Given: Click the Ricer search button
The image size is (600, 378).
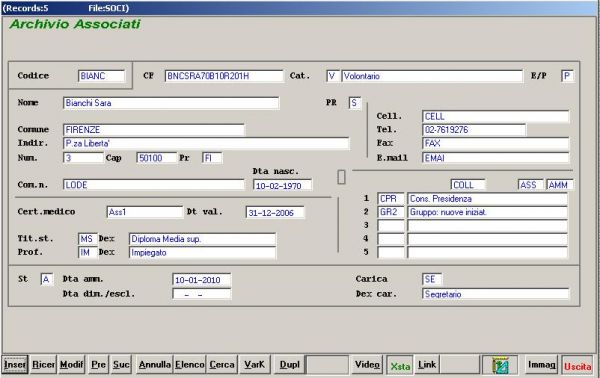Looking at the screenshot, I should pos(43,365).
